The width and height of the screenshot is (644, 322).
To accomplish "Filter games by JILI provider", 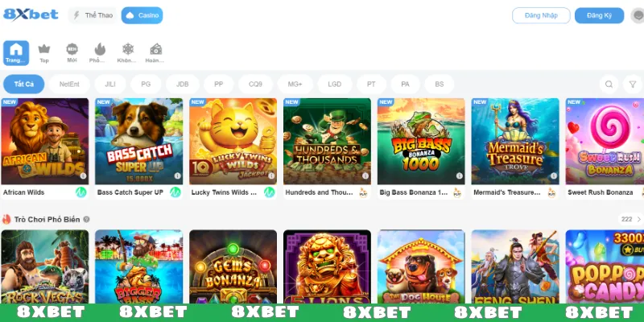I will coord(110,85).
